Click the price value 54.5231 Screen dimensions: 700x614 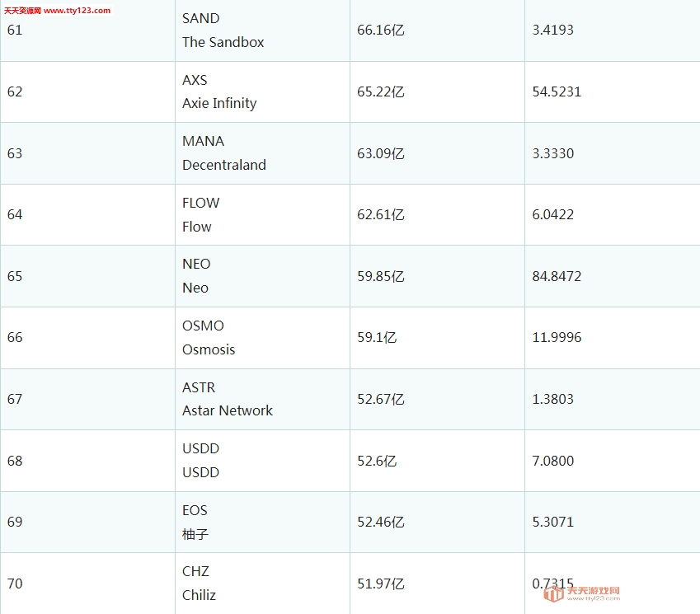[x=557, y=91]
